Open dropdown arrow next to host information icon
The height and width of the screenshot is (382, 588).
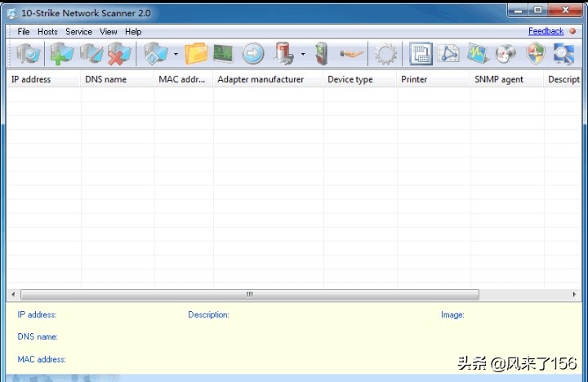click(176, 54)
